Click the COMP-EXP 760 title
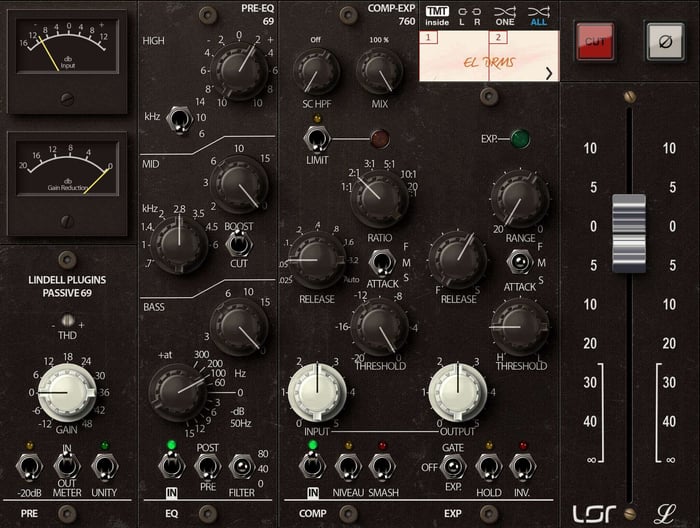Viewport: 700px width, 528px height. [x=392, y=14]
